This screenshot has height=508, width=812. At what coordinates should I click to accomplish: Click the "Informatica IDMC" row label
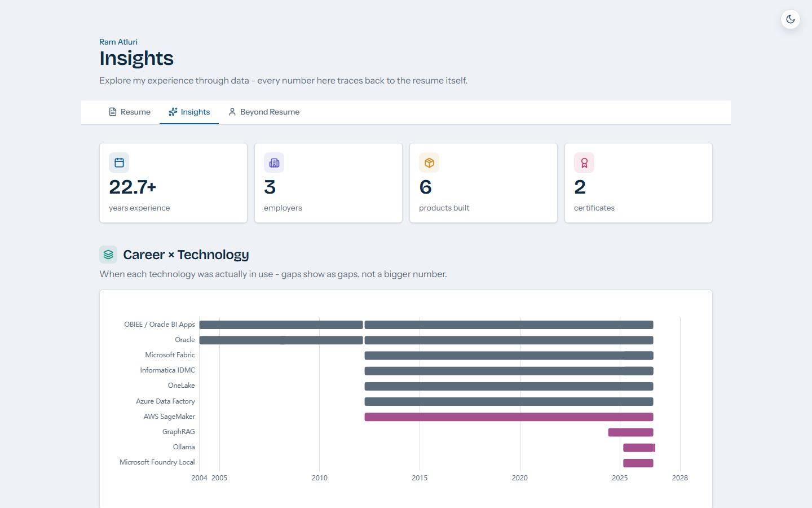167,370
